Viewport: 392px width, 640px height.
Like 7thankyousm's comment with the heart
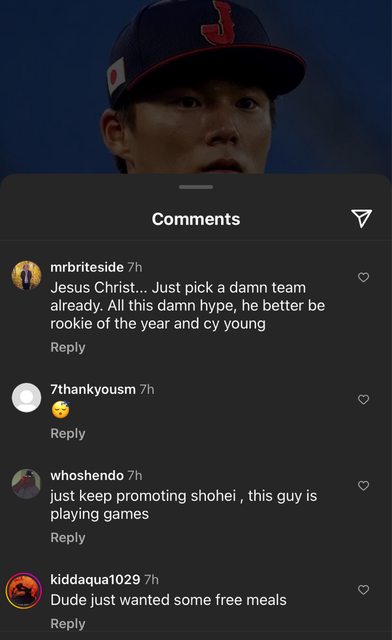363,399
